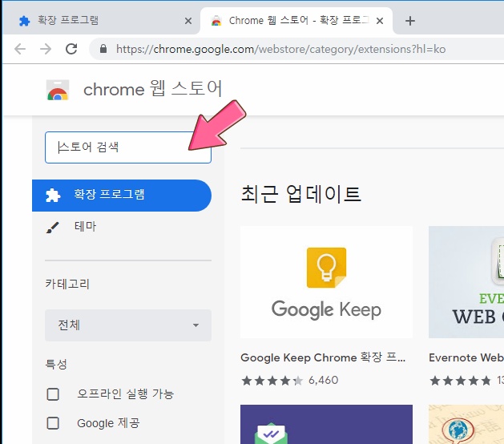The width and height of the screenshot is (504, 444).
Task: Open the Google Keep extension thumbnail
Action: pos(326,282)
